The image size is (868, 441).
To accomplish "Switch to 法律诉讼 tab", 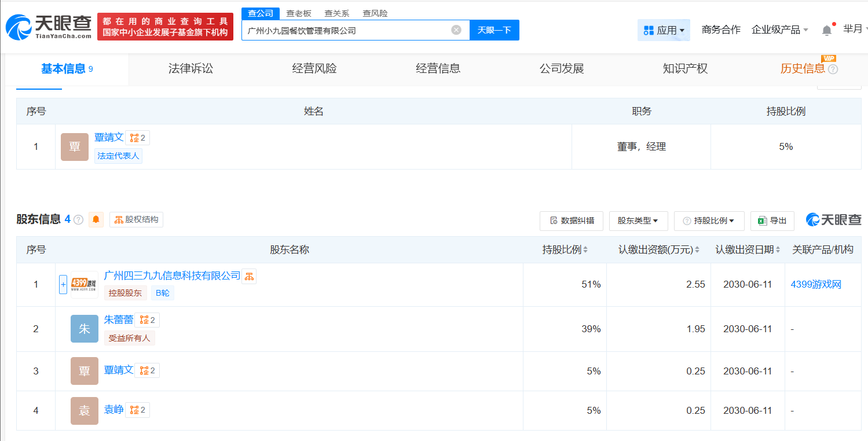I will (x=191, y=69).
